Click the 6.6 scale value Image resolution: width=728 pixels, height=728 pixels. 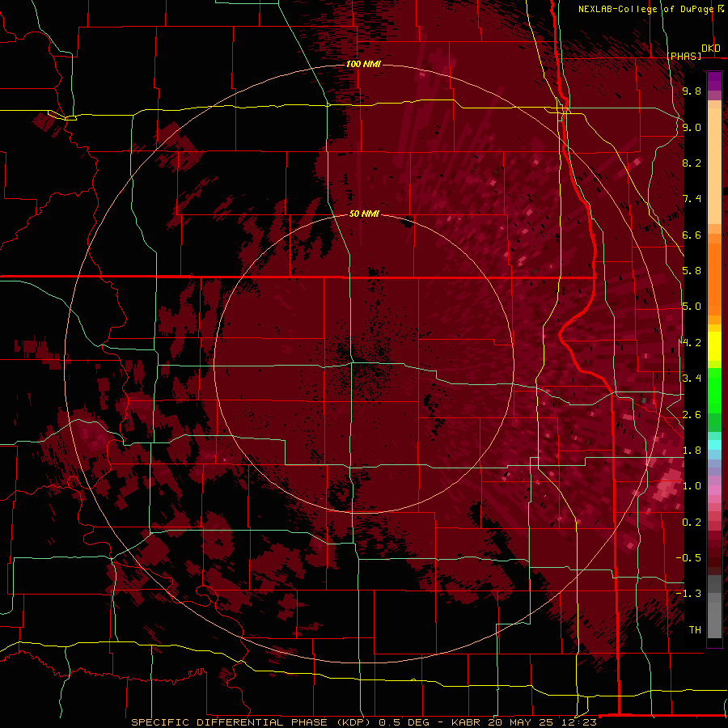click(x=692, y=235)
